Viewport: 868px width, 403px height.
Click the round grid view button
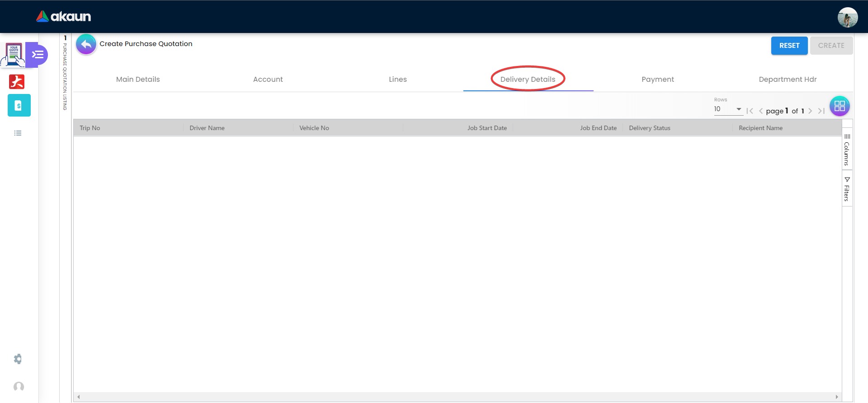(x=840, y=106)
